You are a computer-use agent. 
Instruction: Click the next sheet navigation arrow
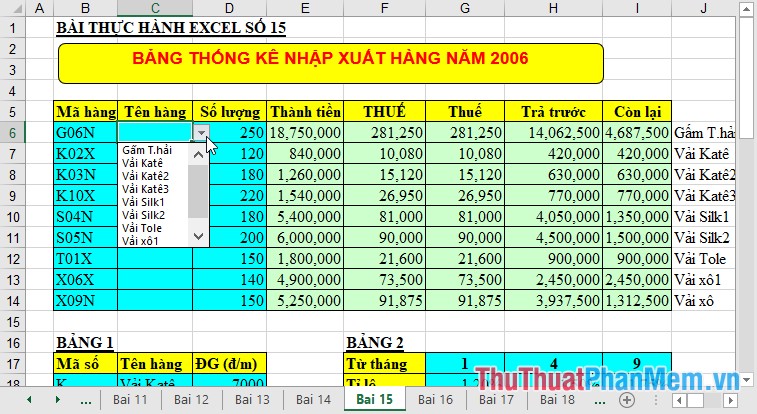click(x=57, y=400)
